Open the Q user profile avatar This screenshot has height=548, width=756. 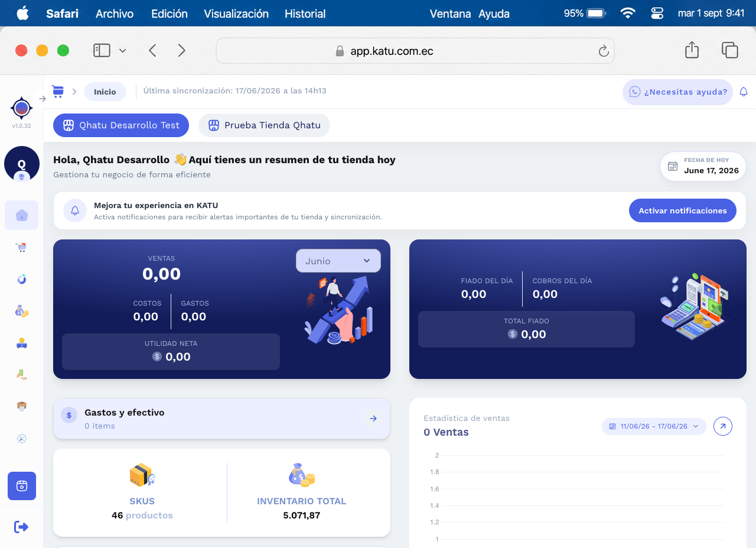click(x=22, y=164)
